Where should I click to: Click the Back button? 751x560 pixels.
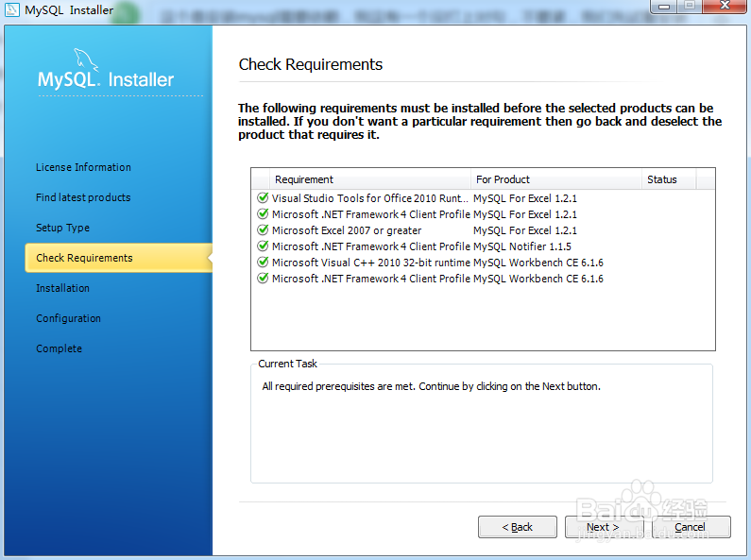click(x=518, y=527)
